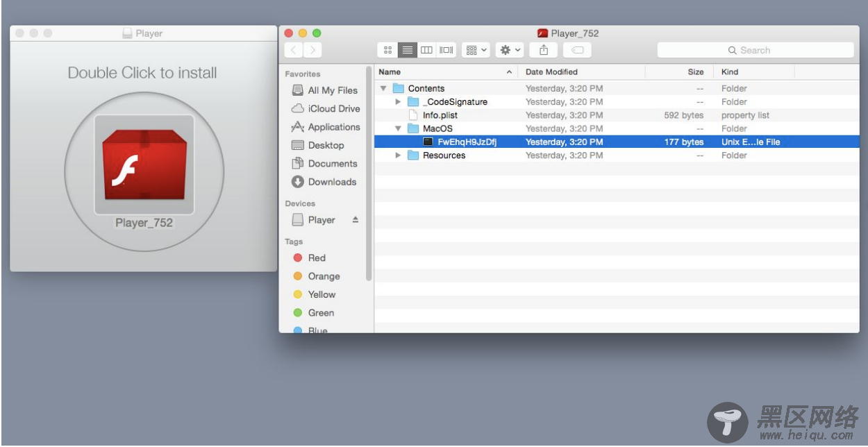868x447 pixels.
Task: Sort by Name column header
Action: (446, 71)
